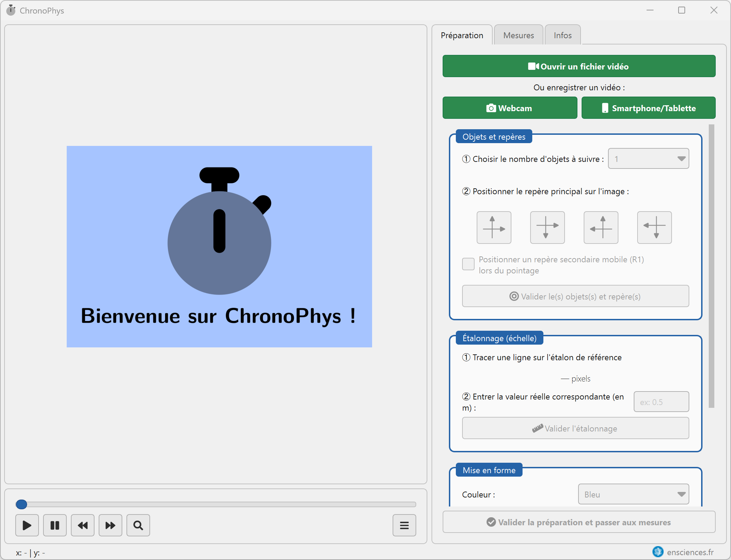Switch to the Mesures tab
This screenshot has width=731, height=560.
click(x=518, y=35)
